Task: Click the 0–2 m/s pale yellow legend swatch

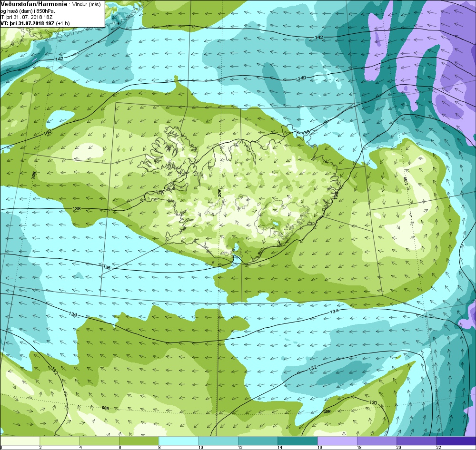Action: pyautogui.click(x=20, y=440)
